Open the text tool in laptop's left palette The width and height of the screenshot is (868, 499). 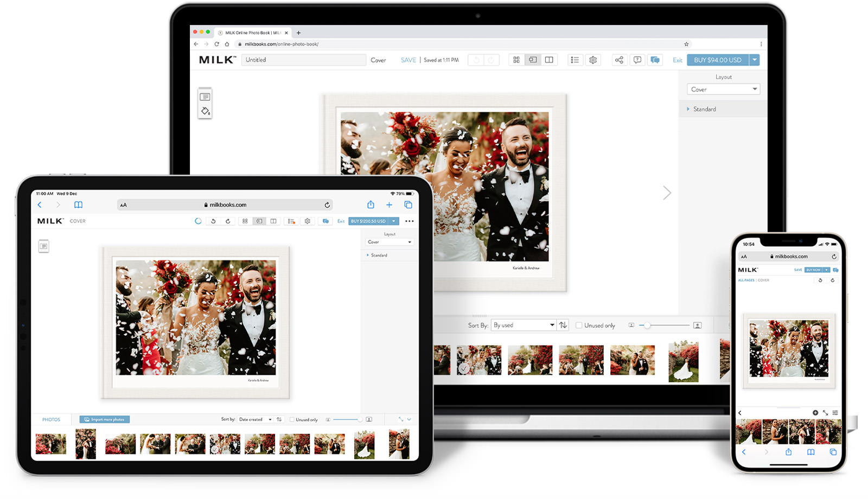(205, 97)
